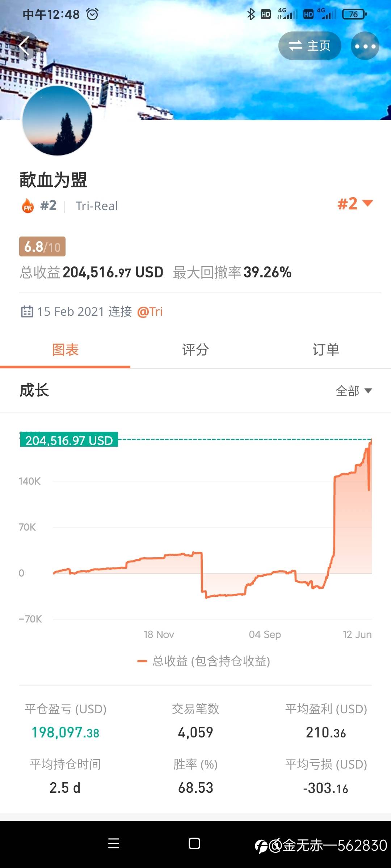391x868 pixels.
Task: Switch to the 图表 tab
Action: tap(65, 350)
